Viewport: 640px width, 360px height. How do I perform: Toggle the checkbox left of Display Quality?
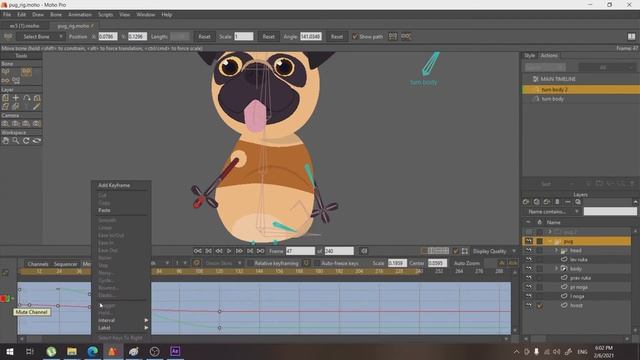pyautogui.click(x=456, y=251)
